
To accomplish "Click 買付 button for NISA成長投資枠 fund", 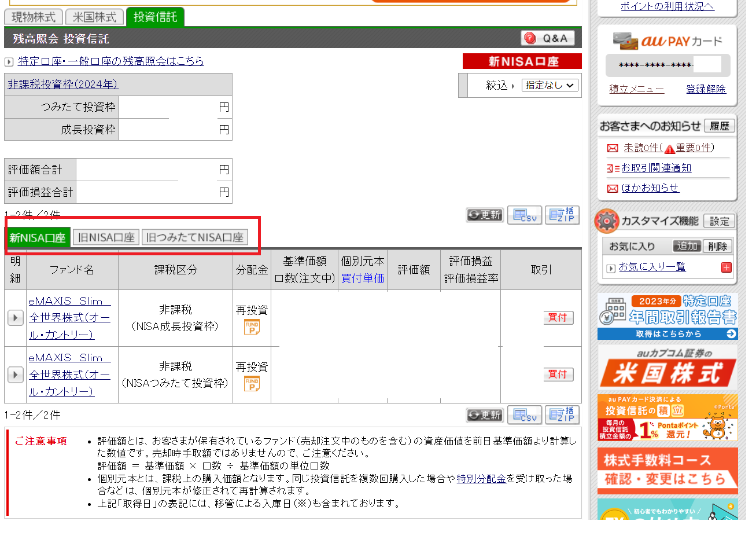I will [558, 318].
